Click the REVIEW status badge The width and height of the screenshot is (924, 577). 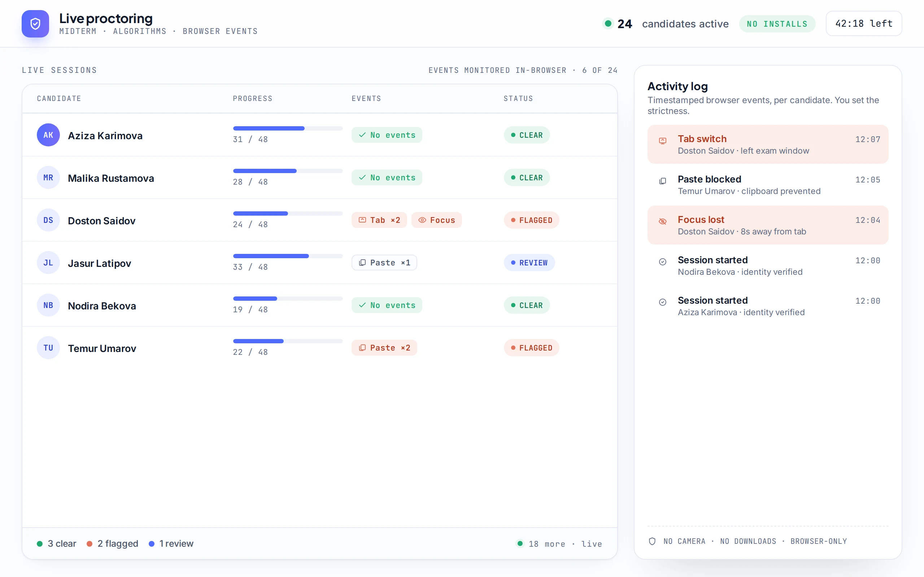[529, 263]
